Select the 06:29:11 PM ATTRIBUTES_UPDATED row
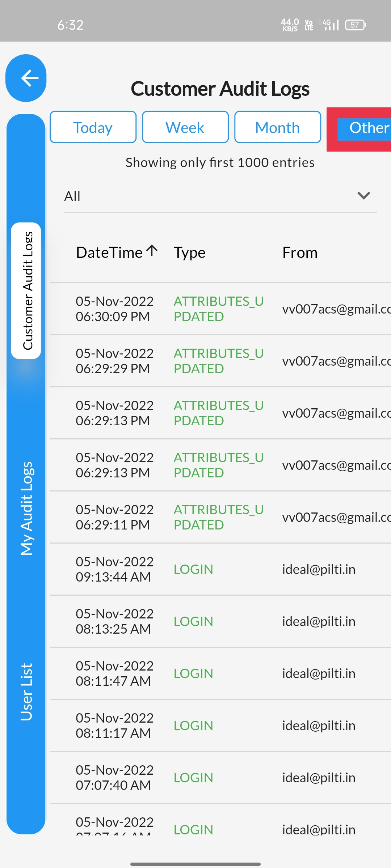Screen dimensions: 391x868 pos(220,517)
